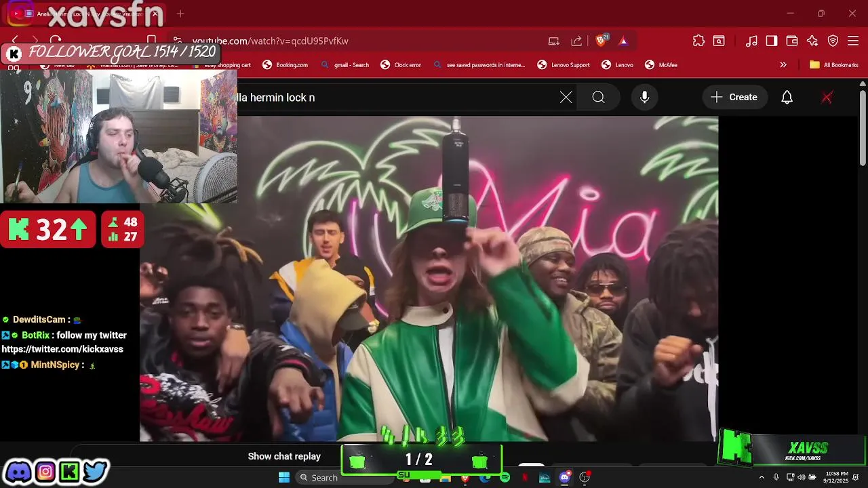Click the YouTube voice search microphone
The height and width of the screenshot is (488, 868).
[645, 97]
